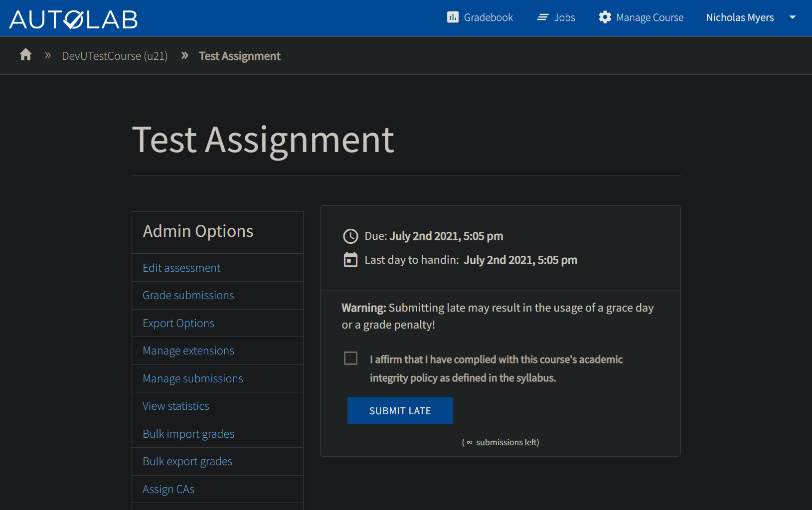Open the user menu dropdown arrow
812x510 pixels.
[x=793, y=17]
